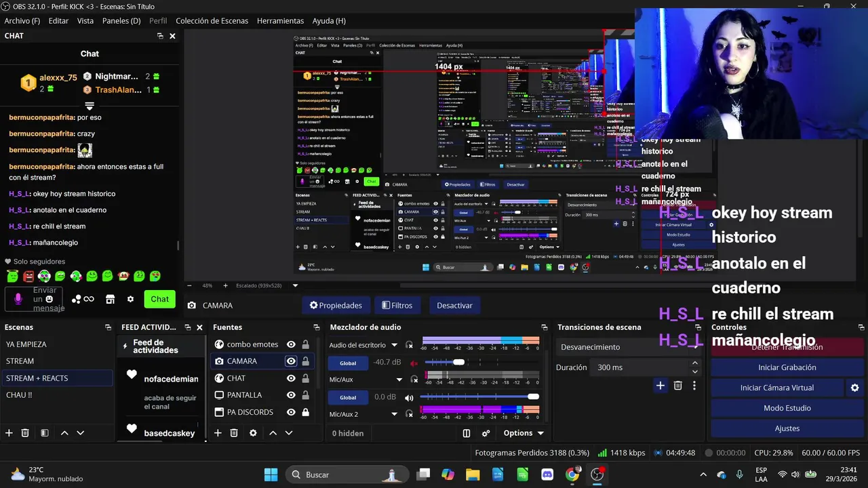
Task: Open the emoji picker in chat message box
Action: [49, 299]
